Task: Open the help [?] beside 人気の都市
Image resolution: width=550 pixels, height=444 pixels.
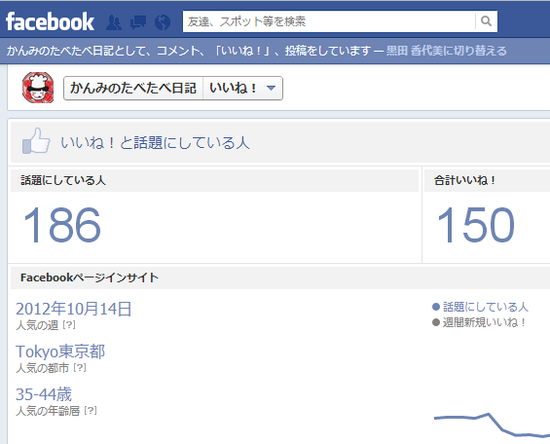Action: [x=80, y=368]
